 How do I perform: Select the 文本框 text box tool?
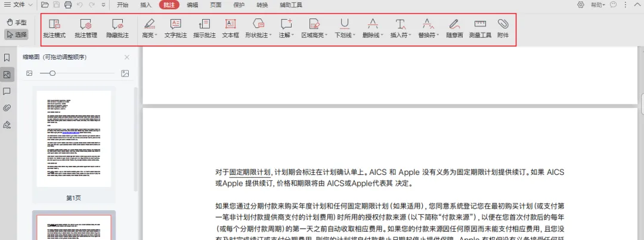tap(230, 29)
